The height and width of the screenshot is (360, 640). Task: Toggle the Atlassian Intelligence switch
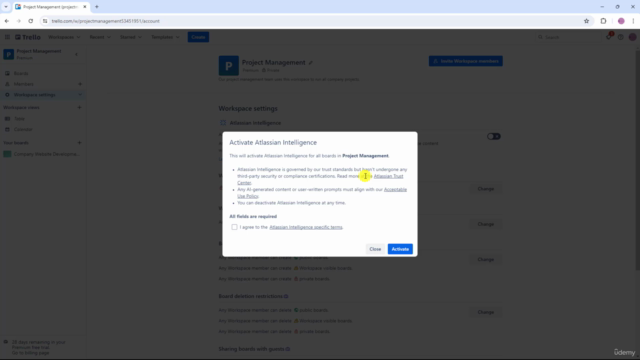pos(493,136)
